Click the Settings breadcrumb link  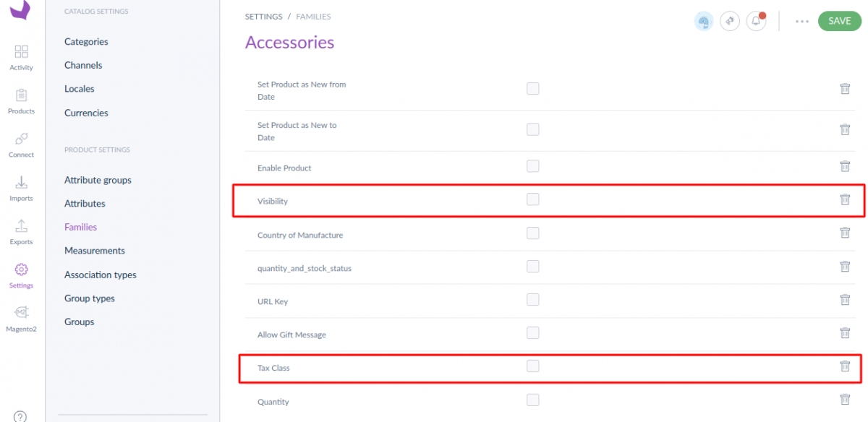coord(264,17)
